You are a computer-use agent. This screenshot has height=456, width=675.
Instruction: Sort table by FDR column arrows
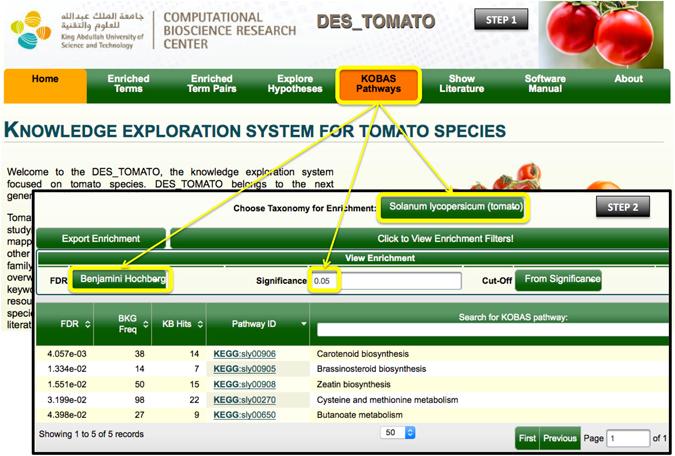(88, 324)
